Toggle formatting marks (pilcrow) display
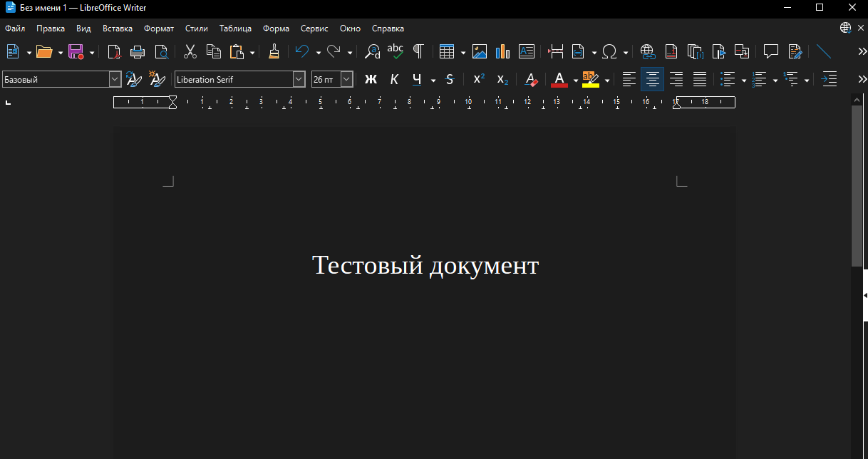 click(x=418, y=51)
